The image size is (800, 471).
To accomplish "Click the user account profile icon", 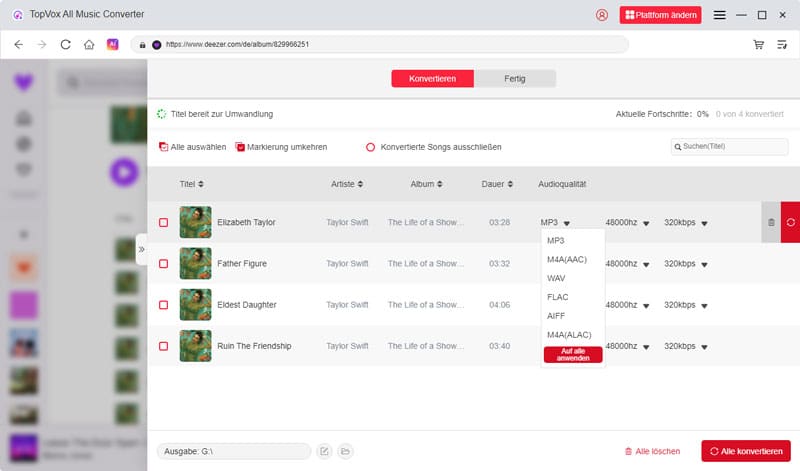I will coord(602,15).
